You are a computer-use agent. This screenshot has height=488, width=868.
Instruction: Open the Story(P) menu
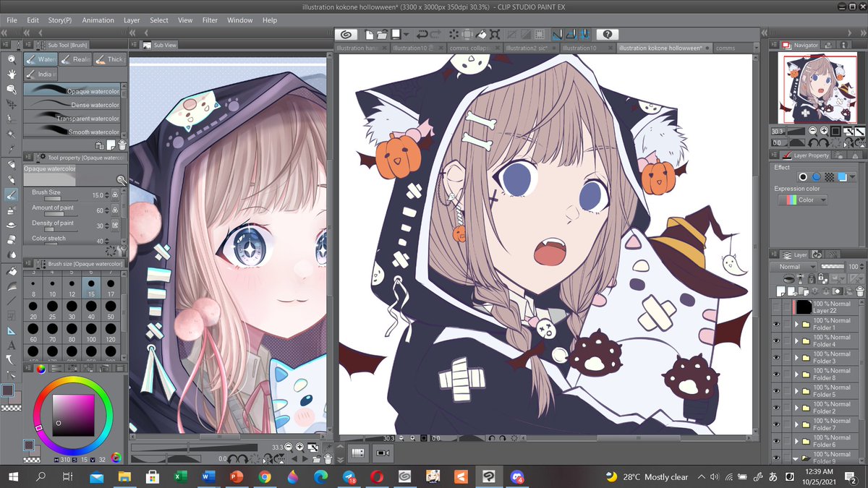point(59,20)
